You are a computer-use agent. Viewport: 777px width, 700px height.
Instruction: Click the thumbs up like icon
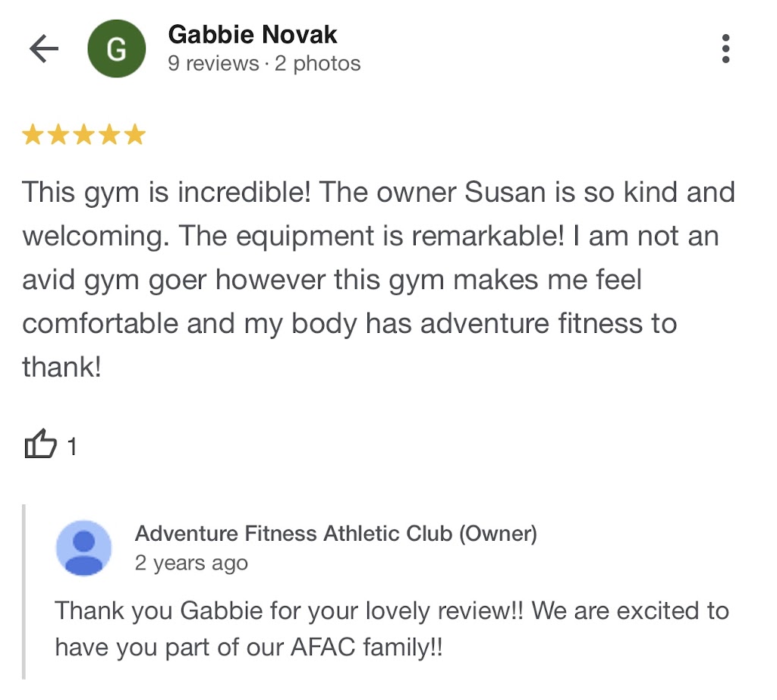(40, 445)
